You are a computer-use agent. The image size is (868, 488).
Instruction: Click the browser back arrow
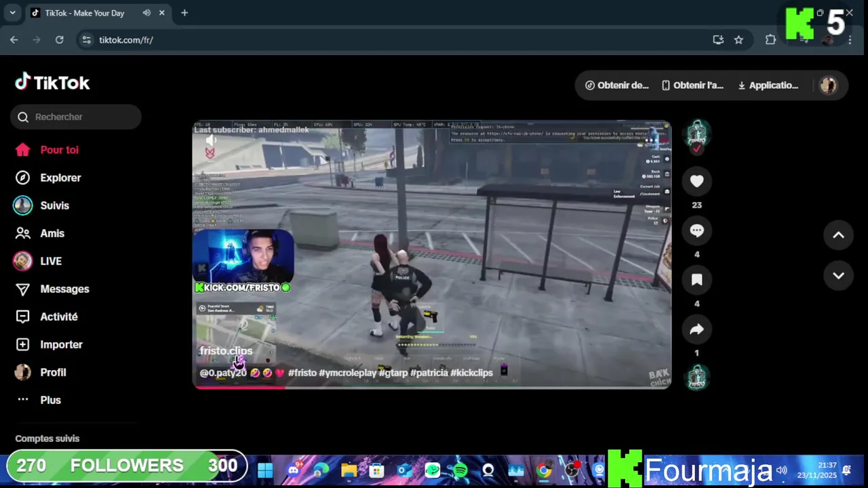click(x=14, y=40)
